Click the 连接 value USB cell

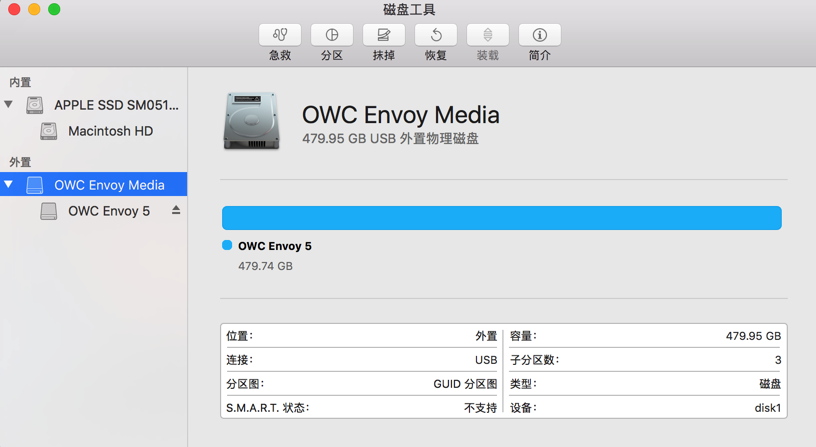486,360
